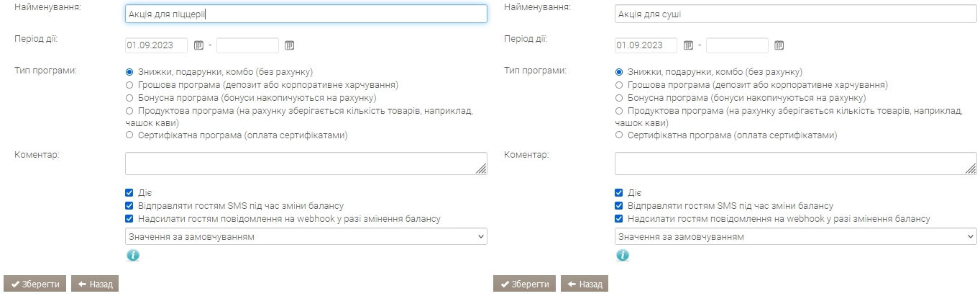Select 'Сертифікатна програма' radio in sushi form
The width and height of the screenshot is (980, 296).
pyautogui.click(x=619, y=135)
